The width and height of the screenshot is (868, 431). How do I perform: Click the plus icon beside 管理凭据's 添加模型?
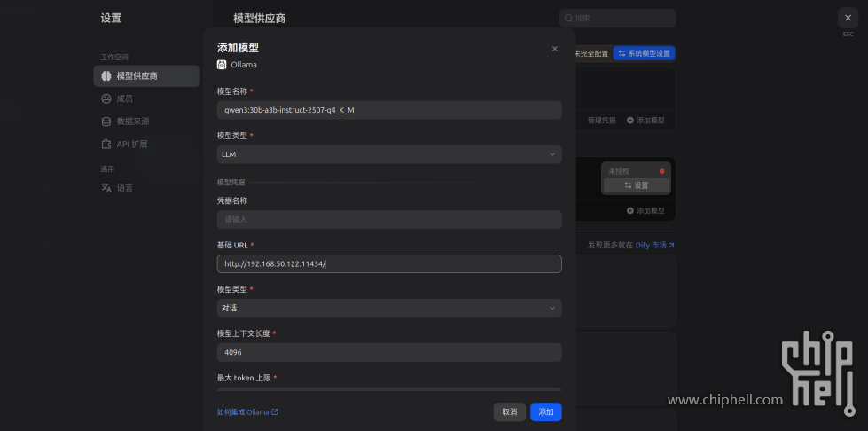pyautogui.click(x=630, y=121)
